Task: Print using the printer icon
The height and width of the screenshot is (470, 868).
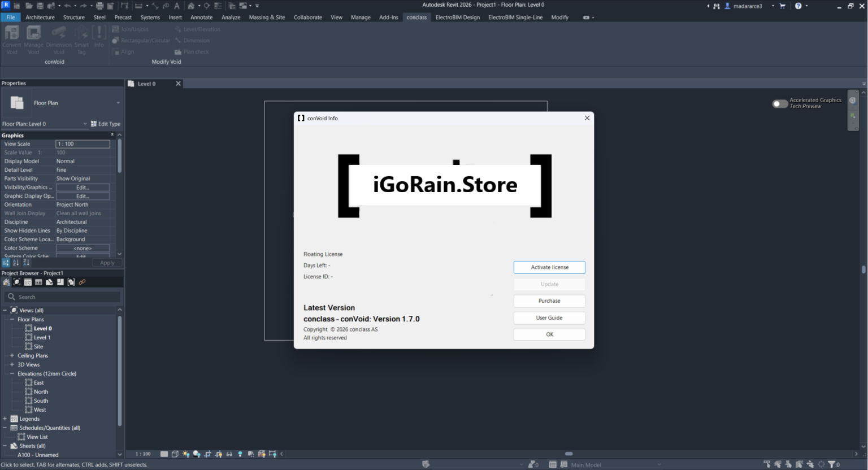Action: tap(100, 6)
